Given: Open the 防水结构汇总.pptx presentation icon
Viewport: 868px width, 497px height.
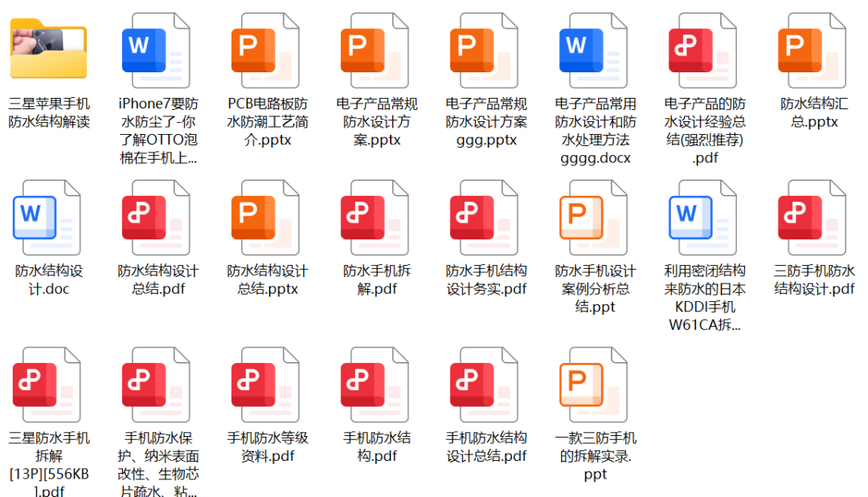Looking at the screenshot, I should (x=813, y=49).
